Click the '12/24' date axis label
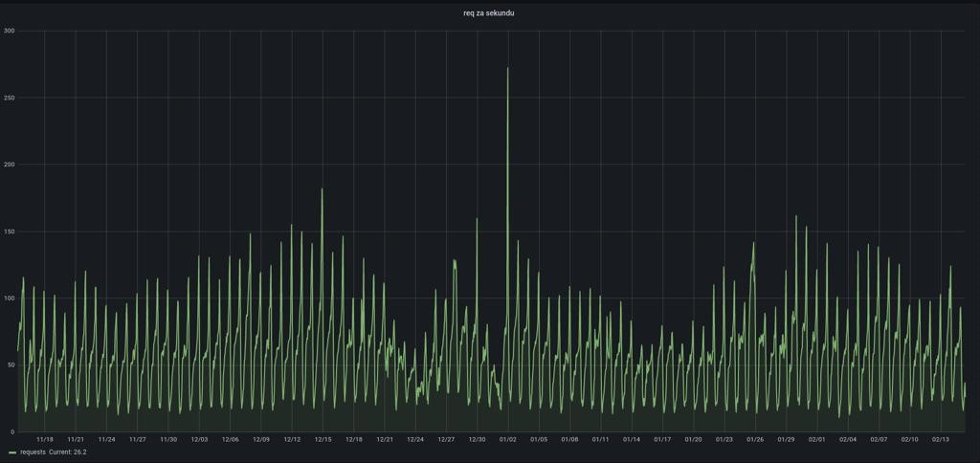 click(x=415, y=439)
